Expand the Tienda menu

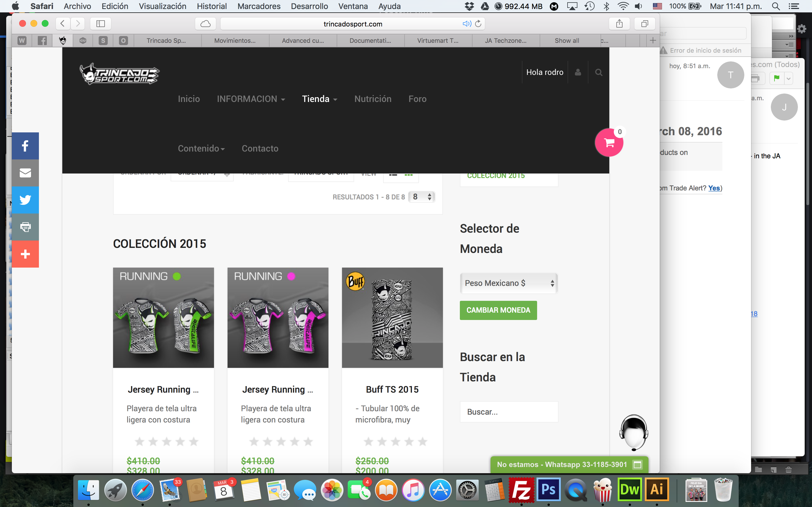tap(319, 99)
